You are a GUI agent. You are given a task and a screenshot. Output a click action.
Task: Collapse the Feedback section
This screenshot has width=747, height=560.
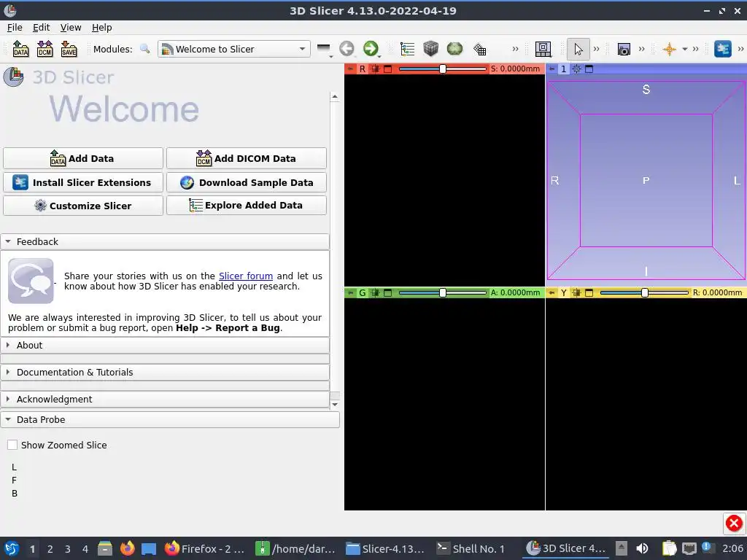165,241
